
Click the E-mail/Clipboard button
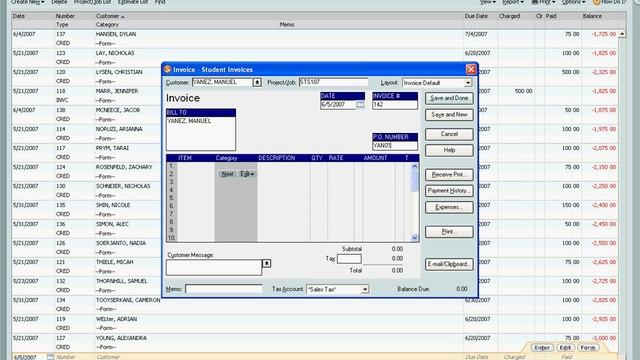point(449,264)
